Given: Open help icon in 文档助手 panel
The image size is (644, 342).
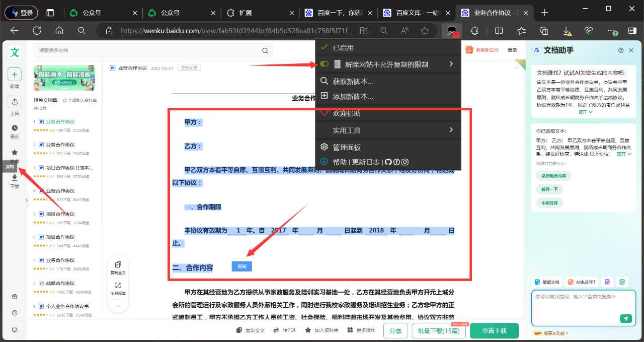Looking at the screenshot, I should [621, 50].
